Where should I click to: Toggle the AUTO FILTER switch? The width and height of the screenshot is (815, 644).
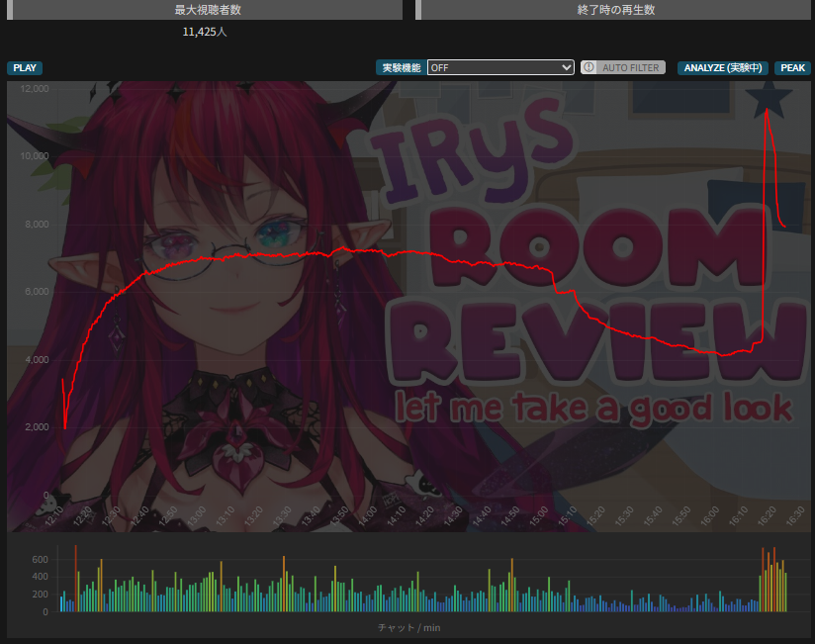[623, 67]
